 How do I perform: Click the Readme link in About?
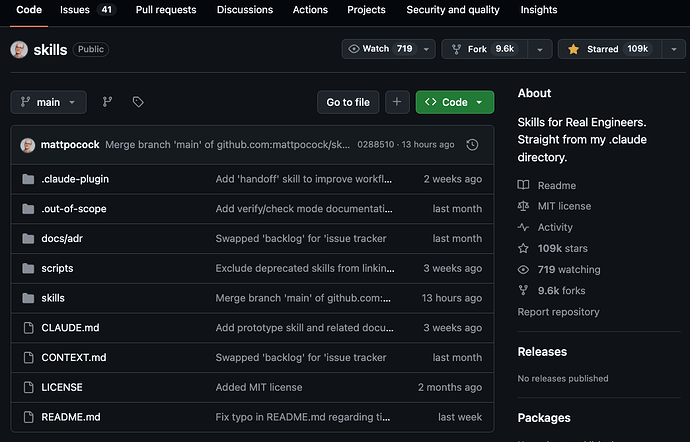click(x=557, y=185)
